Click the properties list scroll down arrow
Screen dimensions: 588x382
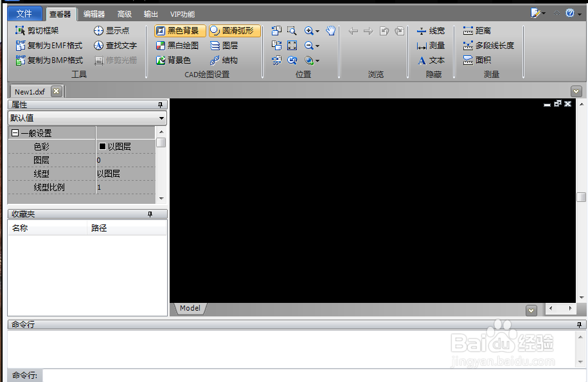tap(161, 199)
